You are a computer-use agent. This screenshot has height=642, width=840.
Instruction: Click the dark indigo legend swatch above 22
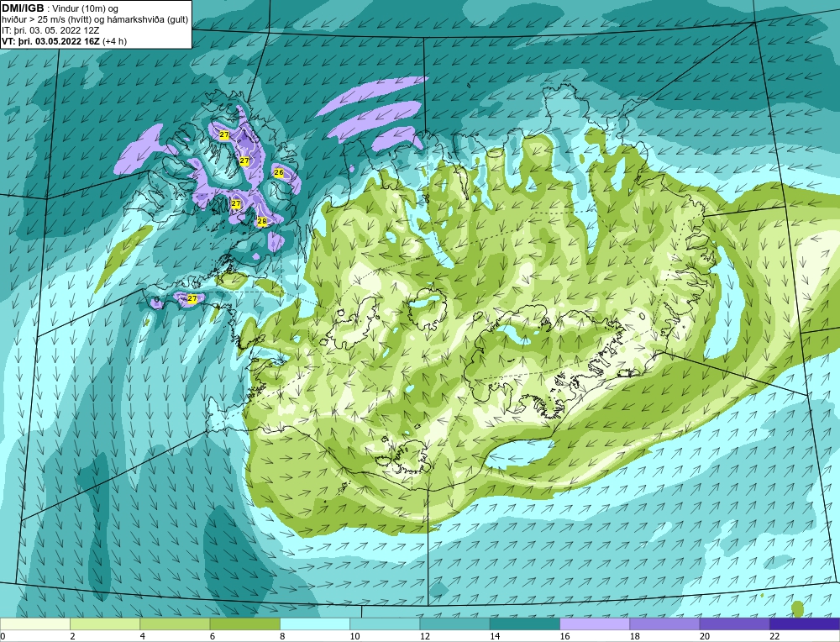805,624
